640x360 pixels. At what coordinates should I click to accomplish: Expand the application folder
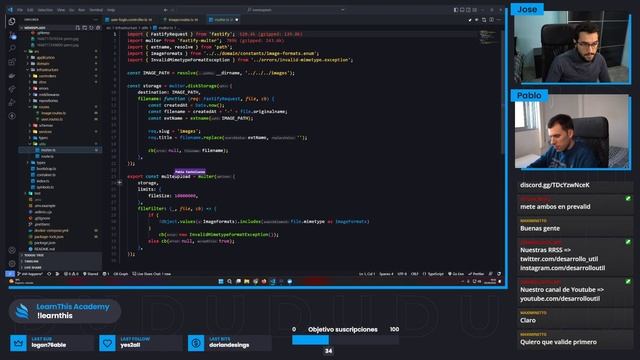coord(28,58)
